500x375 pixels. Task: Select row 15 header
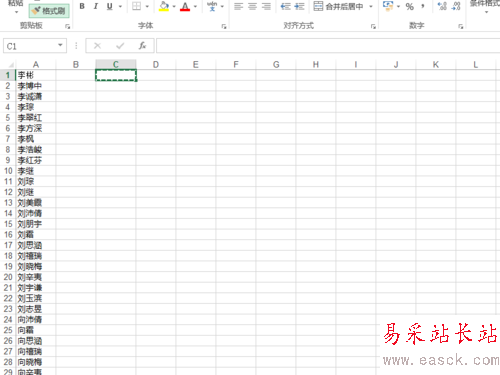coord(8,224)
